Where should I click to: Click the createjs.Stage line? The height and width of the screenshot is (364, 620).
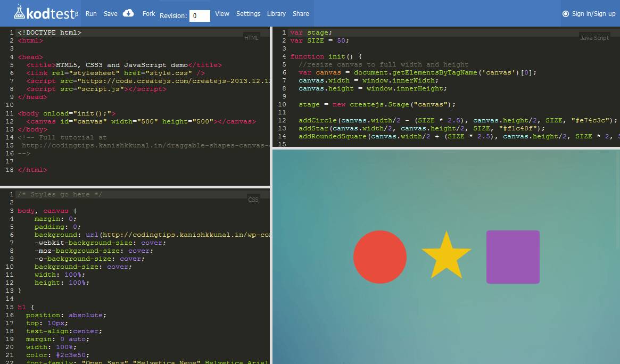click(x=377, y=104)
